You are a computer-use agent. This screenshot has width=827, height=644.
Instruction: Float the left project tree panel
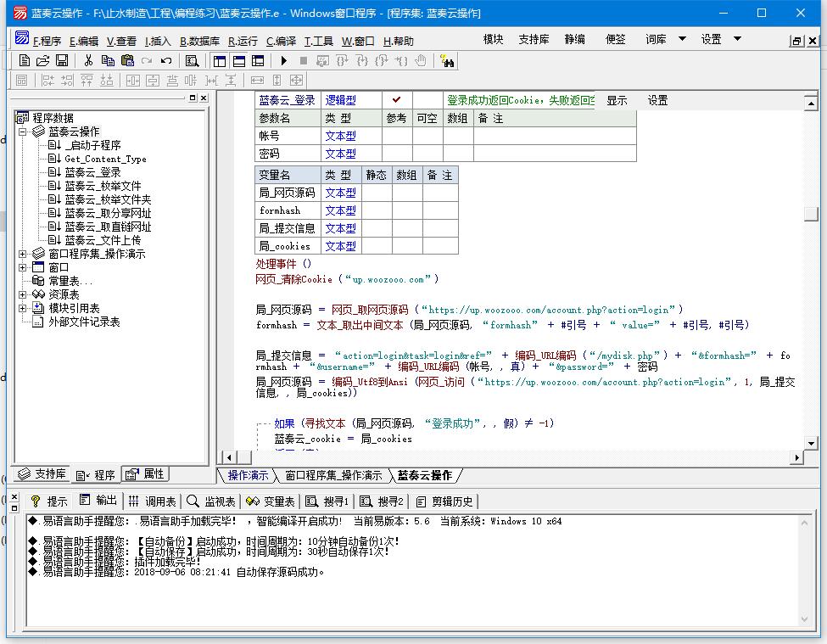tap(193, 98)
